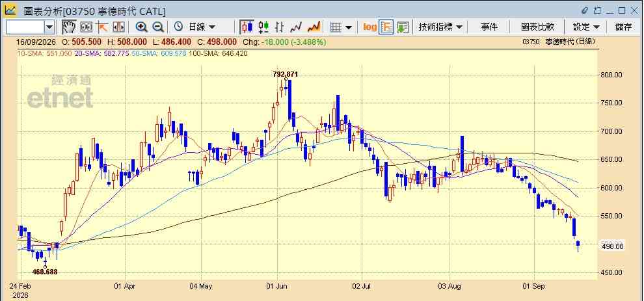Switch to candlestick chart type
The height and width of the screenshot is (301, 644).
tap(247, 27)
